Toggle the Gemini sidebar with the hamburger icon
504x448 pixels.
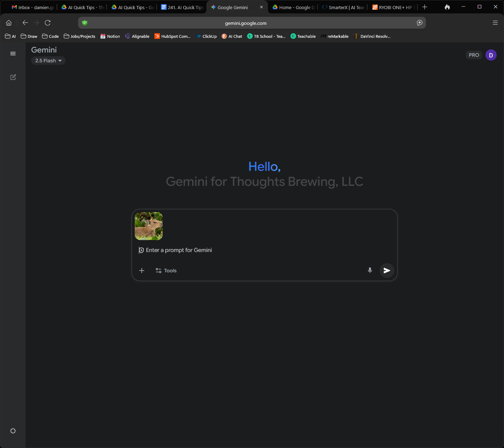coord(13,53)
